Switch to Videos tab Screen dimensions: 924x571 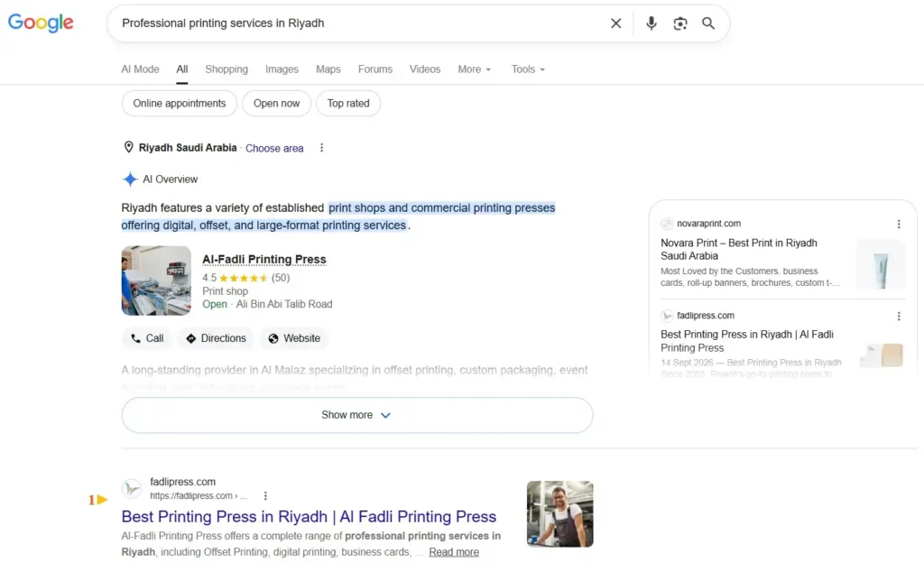[425, 69]
